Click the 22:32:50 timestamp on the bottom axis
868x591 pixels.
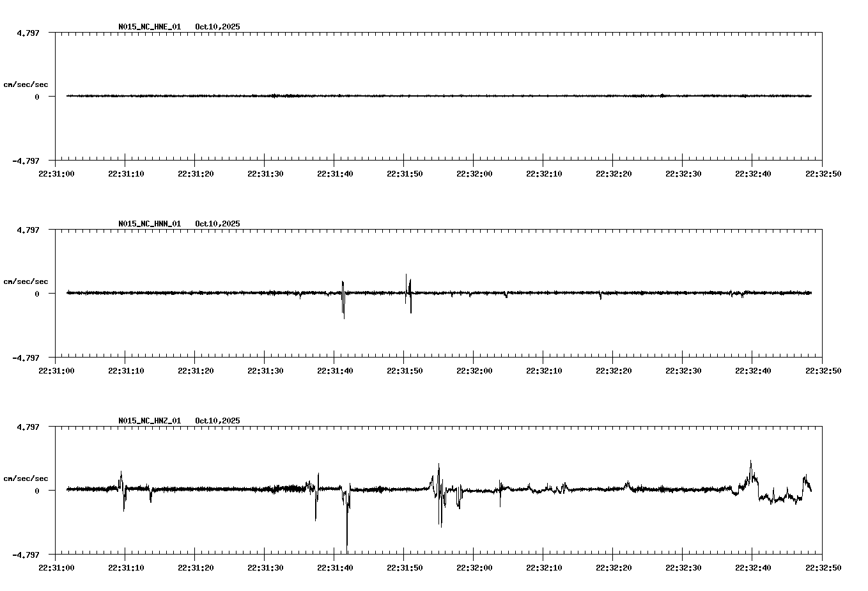click(824, 567)
